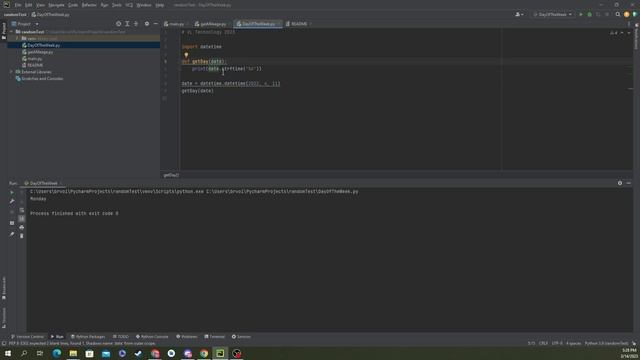
Task: Click inspection warnings indicator in editor corner
Action: pos(614,33)
